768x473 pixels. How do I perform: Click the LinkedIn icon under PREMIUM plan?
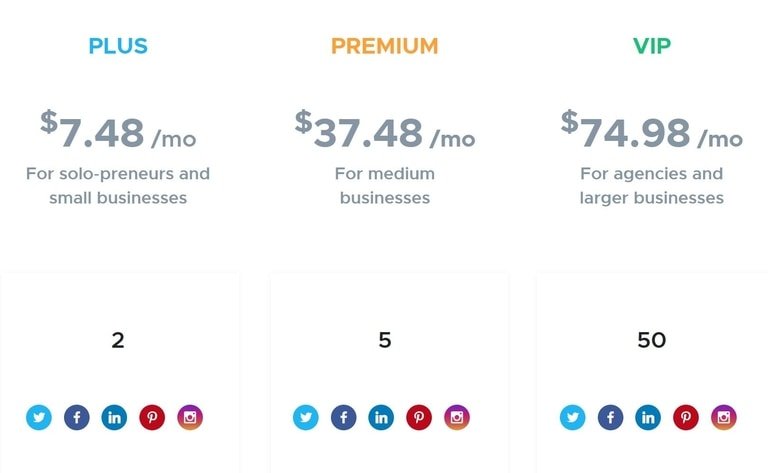381,417
